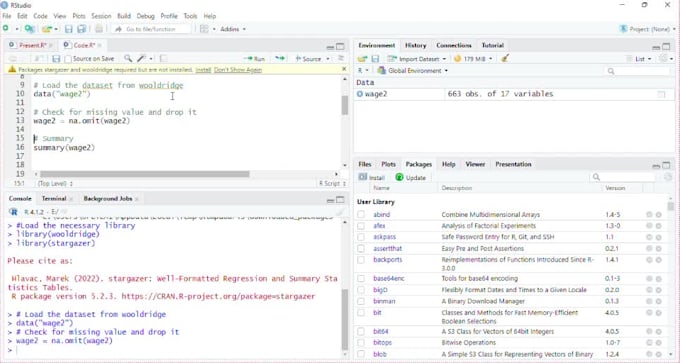Clear console with the broom icon
This screenshot has width=680, height=363.
coord(340,212)
